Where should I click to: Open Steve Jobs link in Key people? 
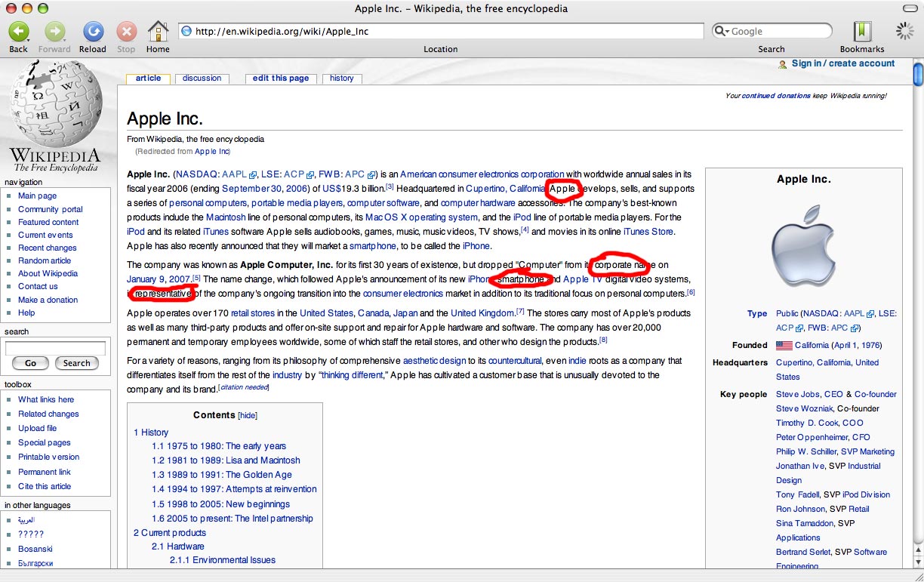798,394
